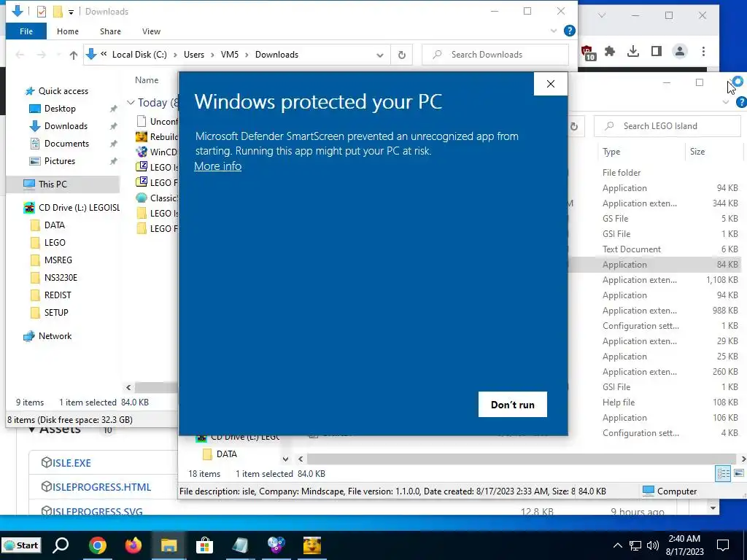
Task: Select Documents in the navigation pane
Action: tap(66, 144)
